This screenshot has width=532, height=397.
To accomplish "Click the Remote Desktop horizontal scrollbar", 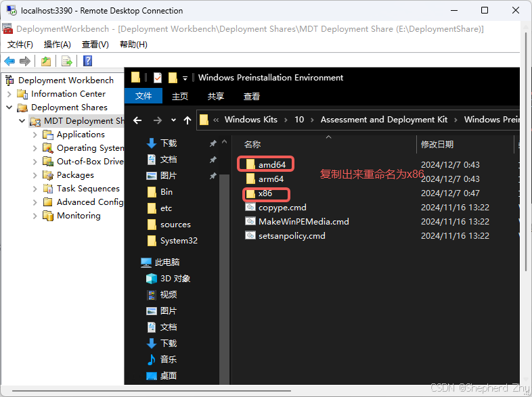I will click(x=152, y=390).
